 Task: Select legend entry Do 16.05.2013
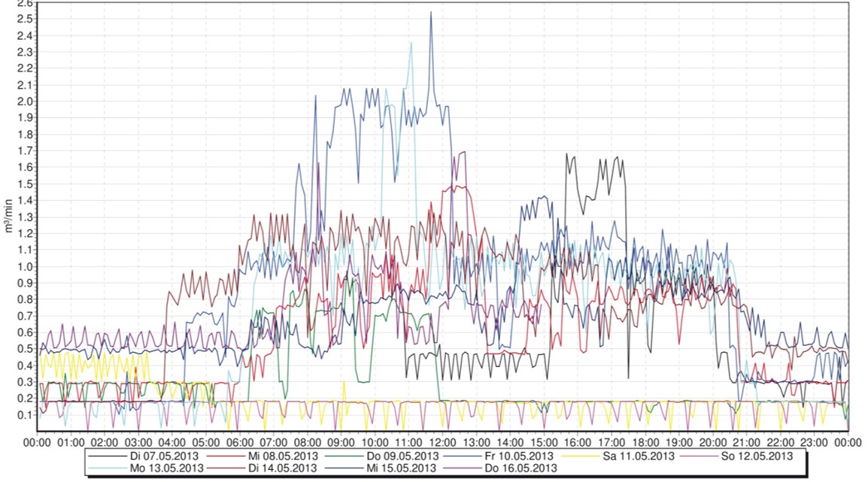coord(499,468)
